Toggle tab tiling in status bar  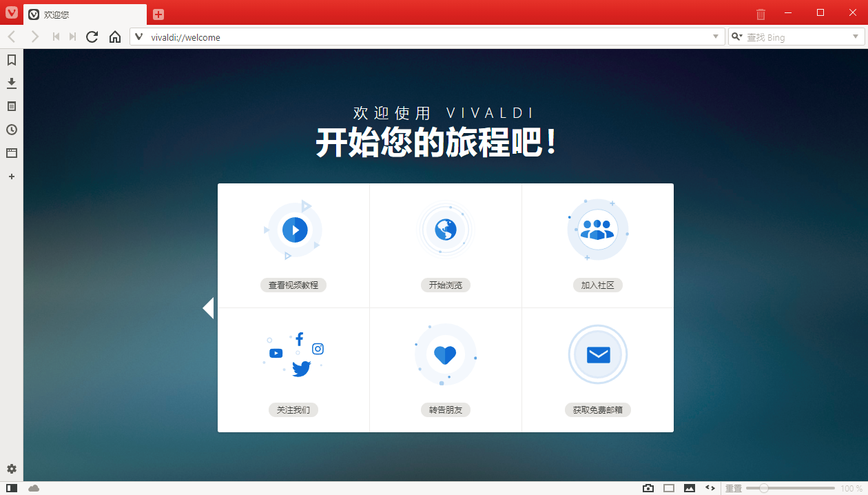pos(669,488)
